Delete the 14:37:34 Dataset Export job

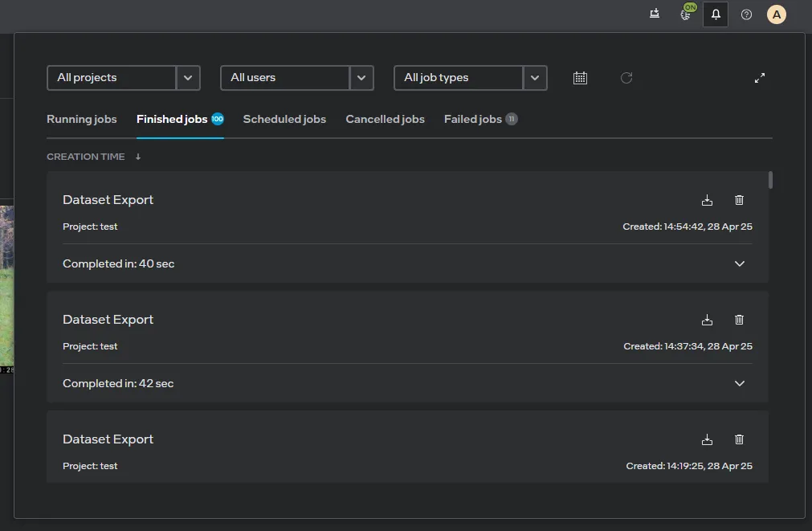pyautogui.click(x=739, y=320)
